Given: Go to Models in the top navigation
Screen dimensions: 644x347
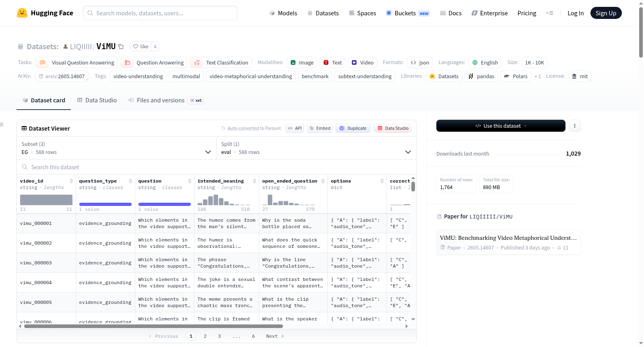Looking at the screenshot, I should tap(283, 13).
